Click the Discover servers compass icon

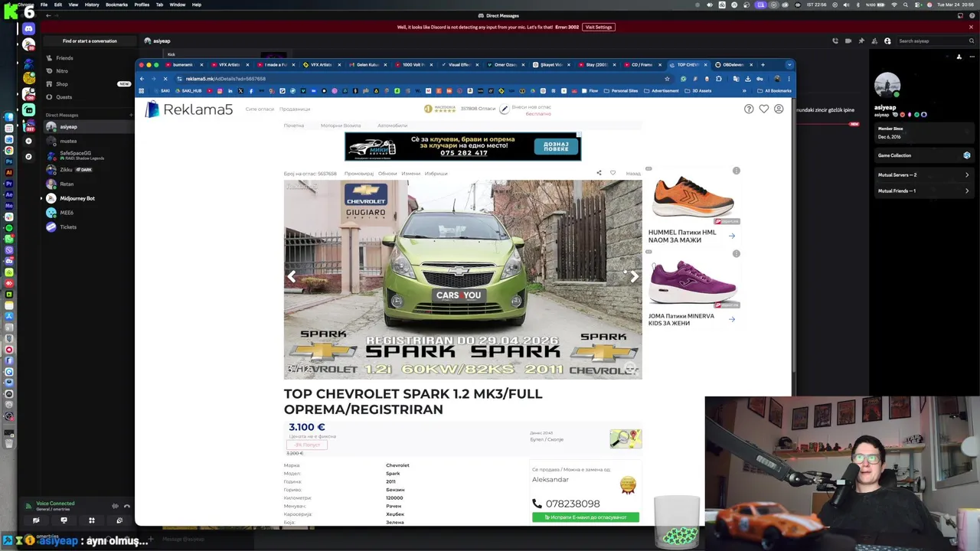coord(28,156)
